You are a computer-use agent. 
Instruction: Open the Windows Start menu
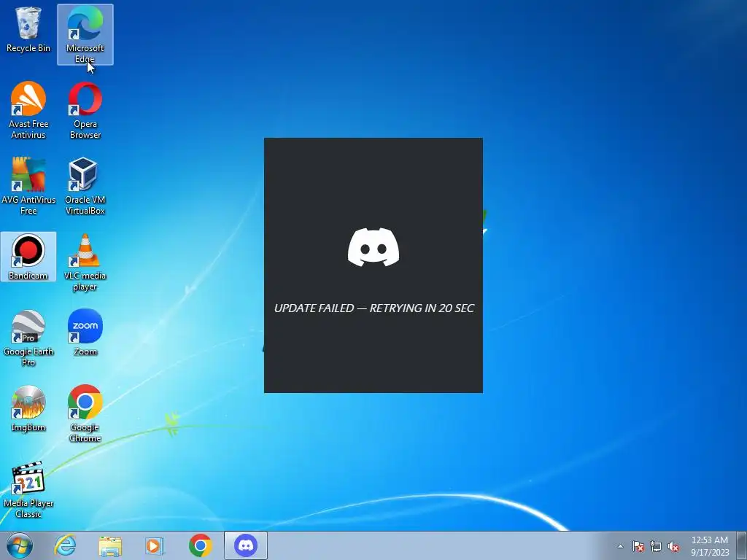pyautogui.click(x=20, y=545)
